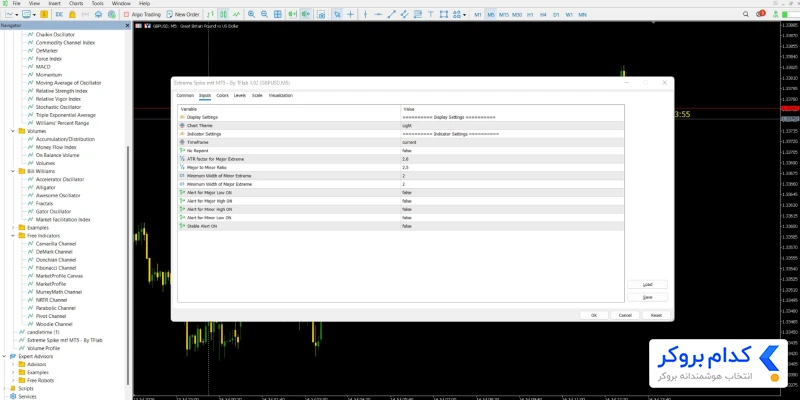
Task: Switch to the Levels tab in dialog
Action: (240, 95)
